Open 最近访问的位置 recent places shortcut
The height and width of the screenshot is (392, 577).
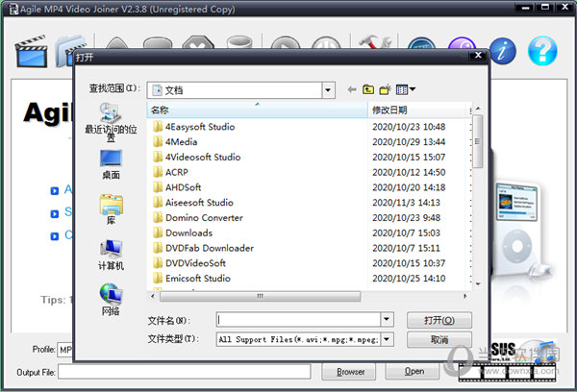pos(111,122)
